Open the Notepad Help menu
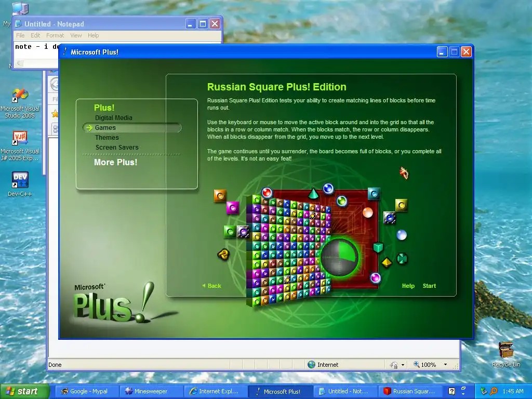This screenshot has width=532, height=399. point(94,35)
